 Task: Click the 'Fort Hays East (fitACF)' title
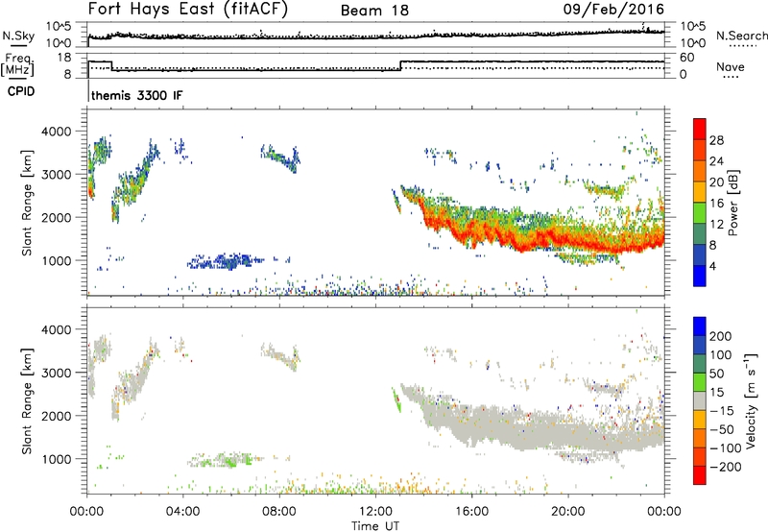click(187, 9)
